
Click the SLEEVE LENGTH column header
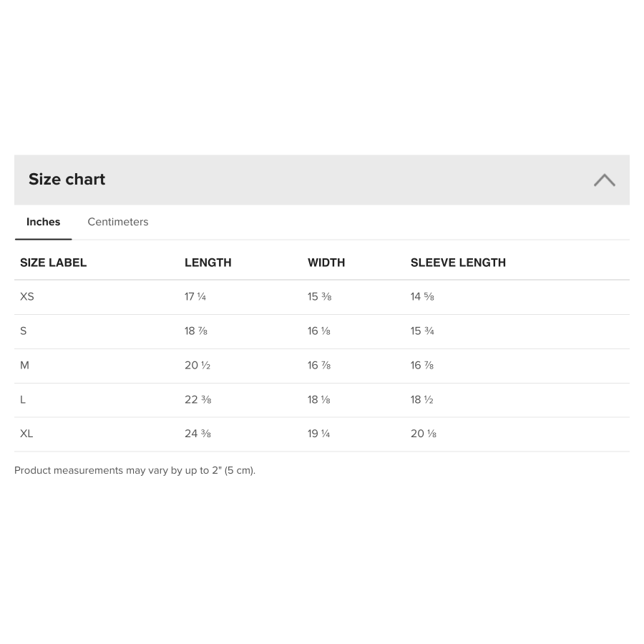[x=458, y=263]
